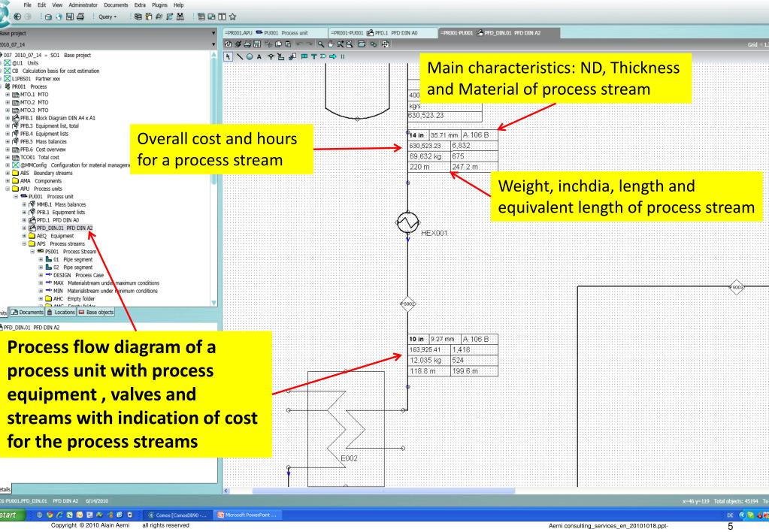Screen dimensions: 769x532
Task: Collapse the APU Process units folder
Action: click(8, 189)
